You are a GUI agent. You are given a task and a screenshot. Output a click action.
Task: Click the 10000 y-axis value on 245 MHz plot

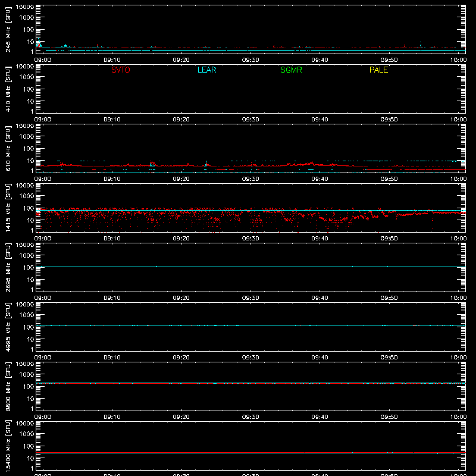coord(25,7)
